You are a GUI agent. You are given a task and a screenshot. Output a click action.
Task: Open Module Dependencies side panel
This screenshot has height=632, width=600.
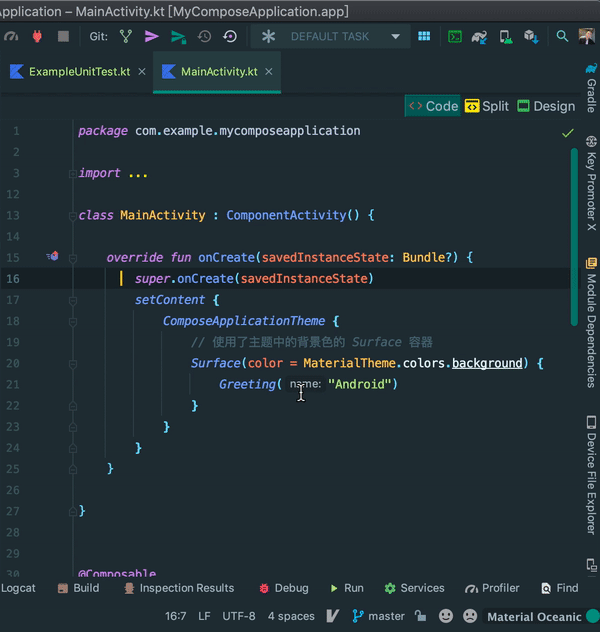591,322
